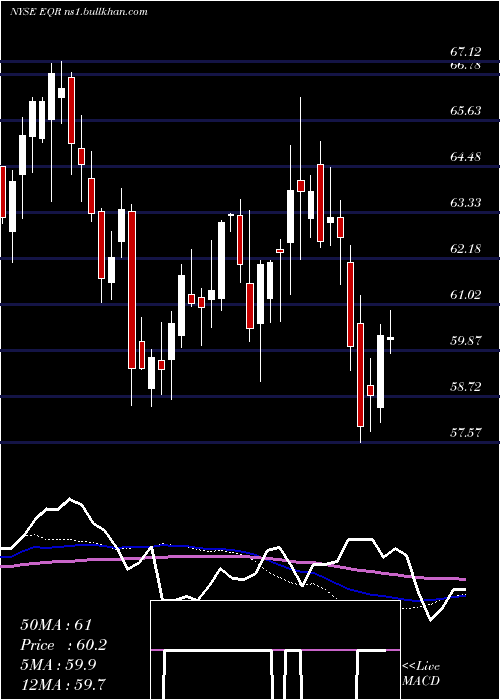The image size is (500, 700).
Task: Click the lowest red candle touching 57.57
Action: tap(360, 375)
